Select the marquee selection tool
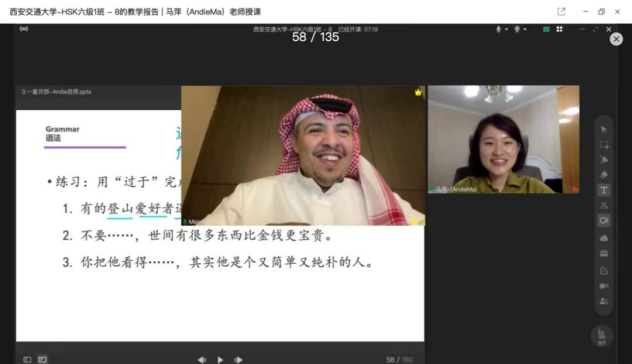The height and width of the screenshot is (364, 632). pyautogui.click(x=603, y=145)
